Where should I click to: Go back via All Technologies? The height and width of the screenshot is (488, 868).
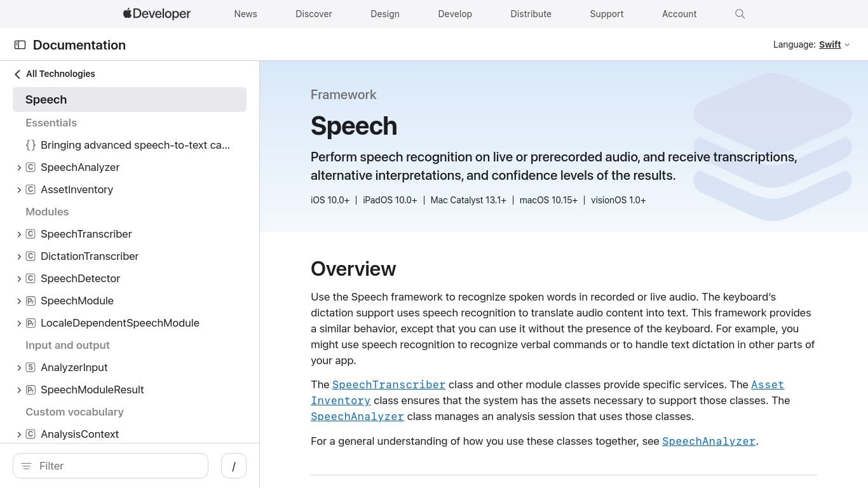coord(60,74)
